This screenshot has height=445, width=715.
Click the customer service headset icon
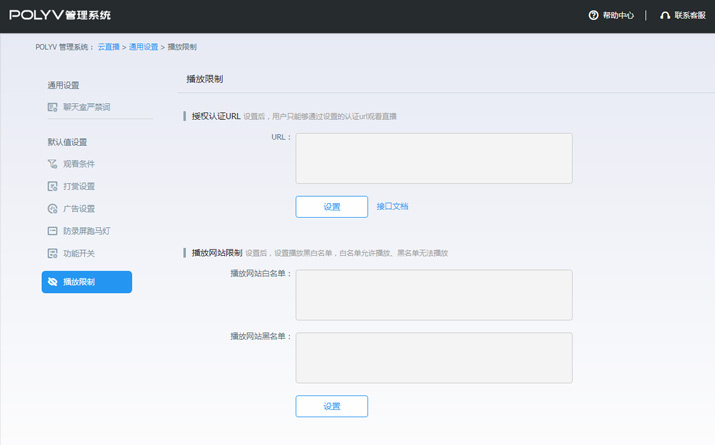coord(665,15)
